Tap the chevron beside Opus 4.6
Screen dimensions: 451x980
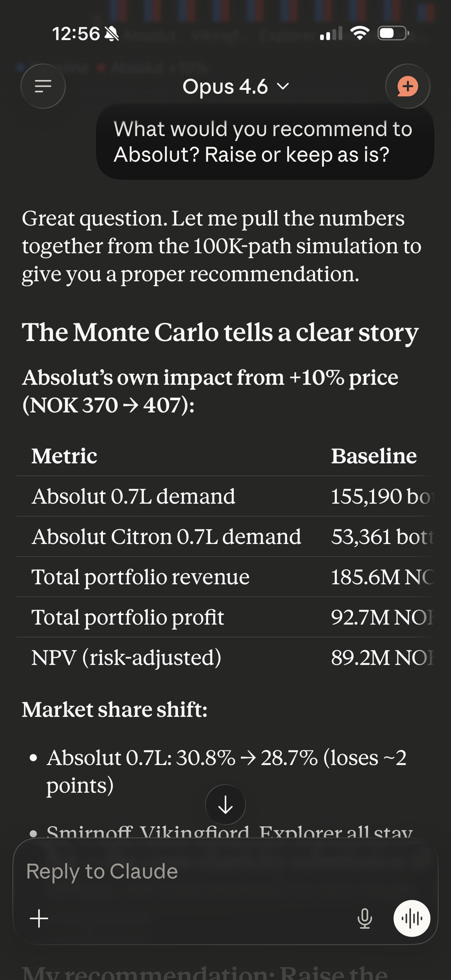tap(283, 87)
